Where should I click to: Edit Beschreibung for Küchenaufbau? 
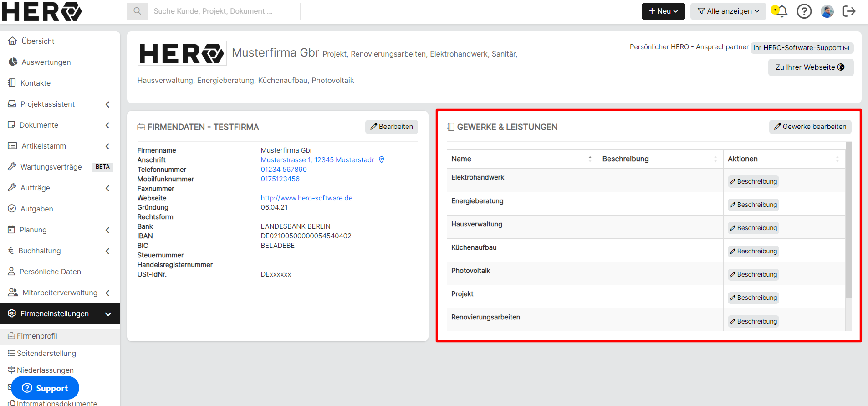point(753,251)
